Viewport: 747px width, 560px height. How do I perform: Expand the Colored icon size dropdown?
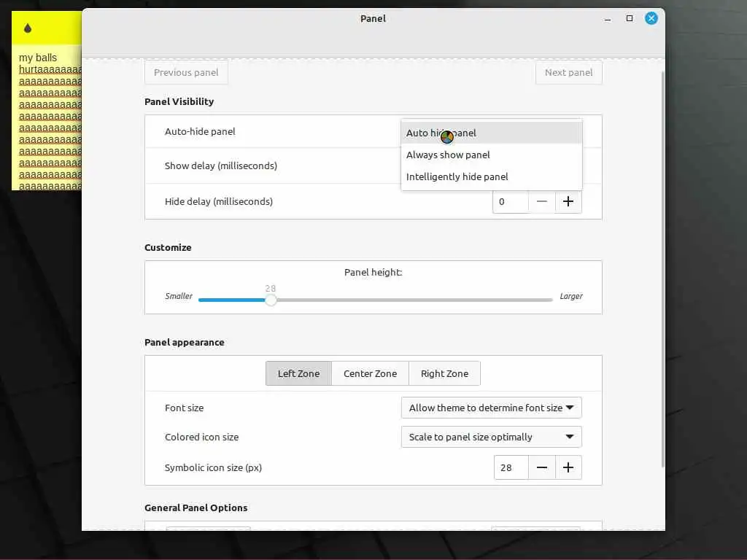491,437
